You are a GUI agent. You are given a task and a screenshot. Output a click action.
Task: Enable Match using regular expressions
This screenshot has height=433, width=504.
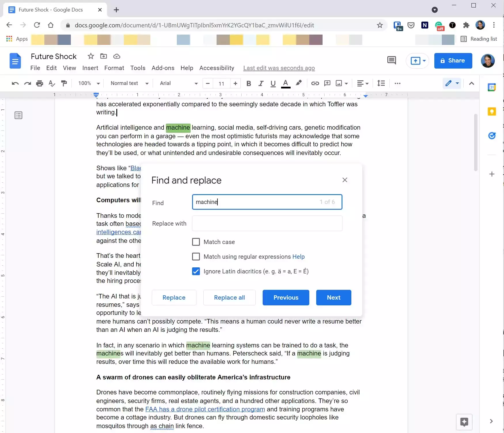196,256
